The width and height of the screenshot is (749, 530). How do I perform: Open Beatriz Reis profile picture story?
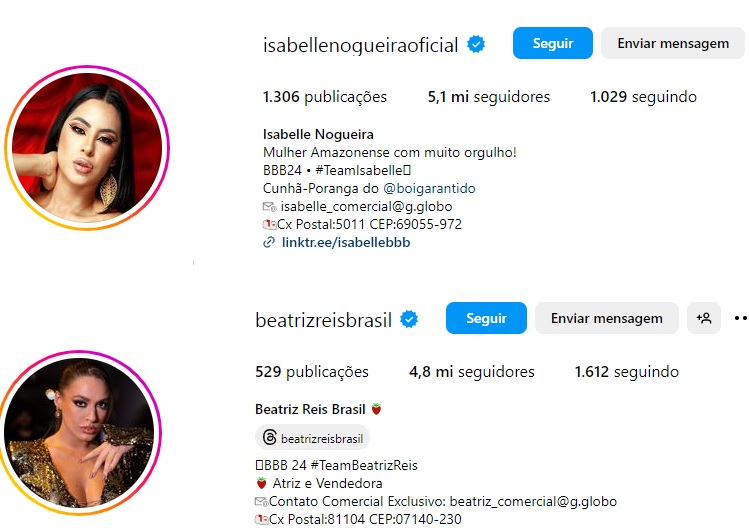click(79, 433)
